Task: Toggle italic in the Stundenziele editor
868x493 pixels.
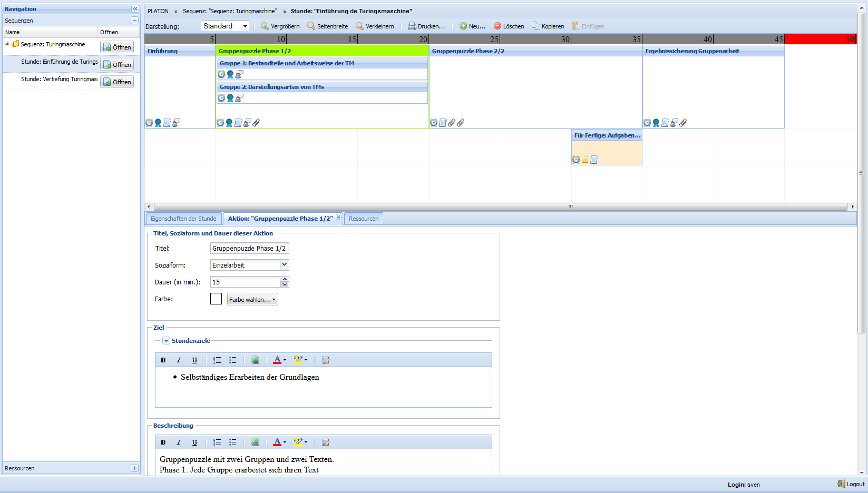Action: click(179, 360)
